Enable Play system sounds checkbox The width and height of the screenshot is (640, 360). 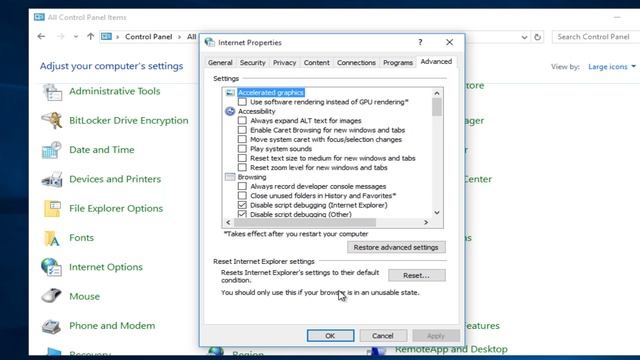[x=242, y=149]
